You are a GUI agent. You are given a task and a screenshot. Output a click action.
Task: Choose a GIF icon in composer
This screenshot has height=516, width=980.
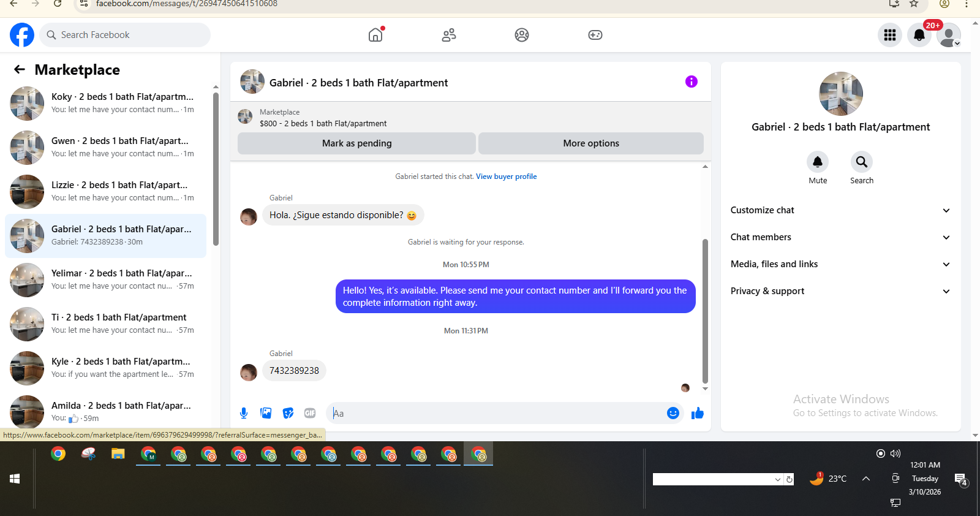tap(310, 413)
